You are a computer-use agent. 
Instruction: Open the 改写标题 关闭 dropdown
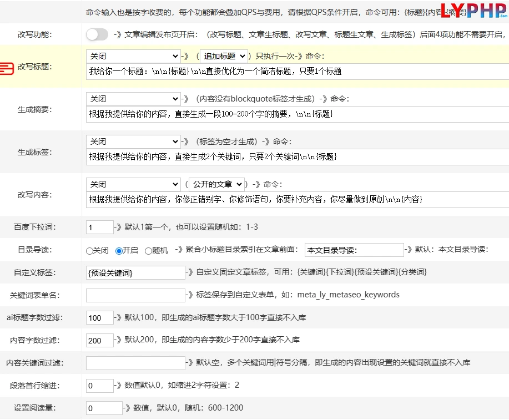[x=133, y=56]
